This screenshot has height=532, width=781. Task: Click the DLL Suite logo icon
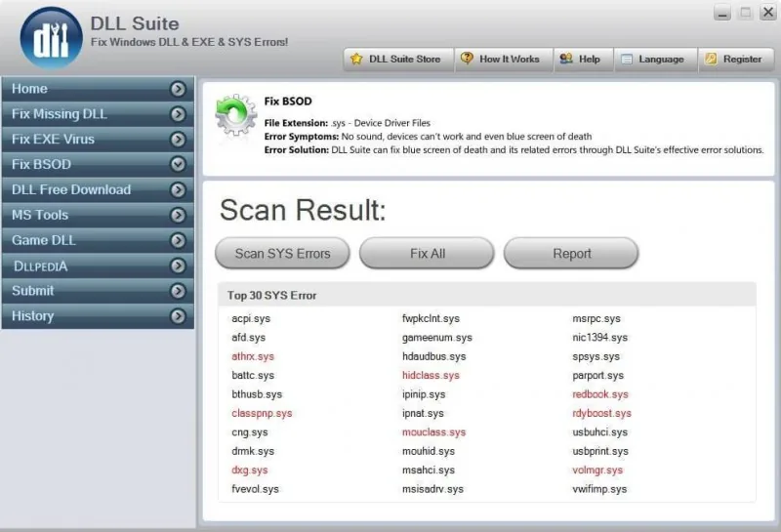pos(52,38)
